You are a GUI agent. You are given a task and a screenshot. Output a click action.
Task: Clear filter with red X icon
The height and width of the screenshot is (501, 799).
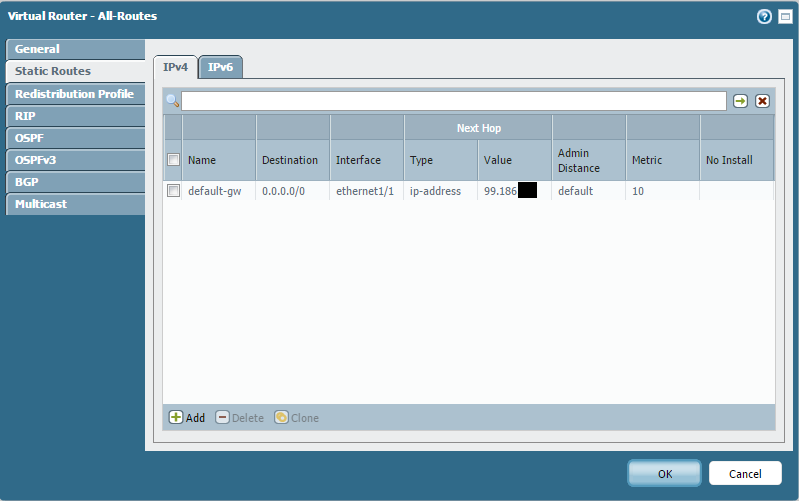pos(762,101)
